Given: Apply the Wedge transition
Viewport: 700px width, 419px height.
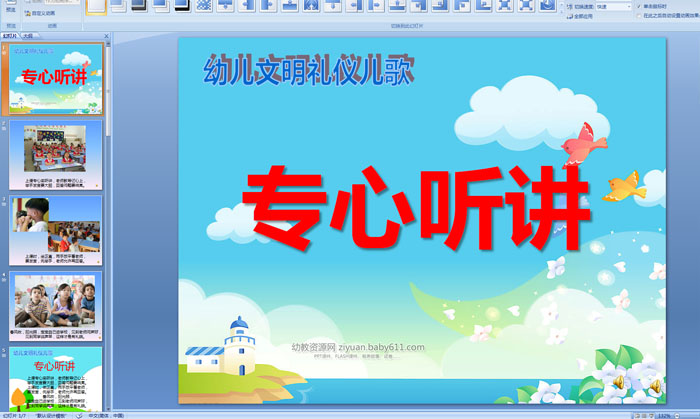Looking at the screenshot, I should click(311, 5).
